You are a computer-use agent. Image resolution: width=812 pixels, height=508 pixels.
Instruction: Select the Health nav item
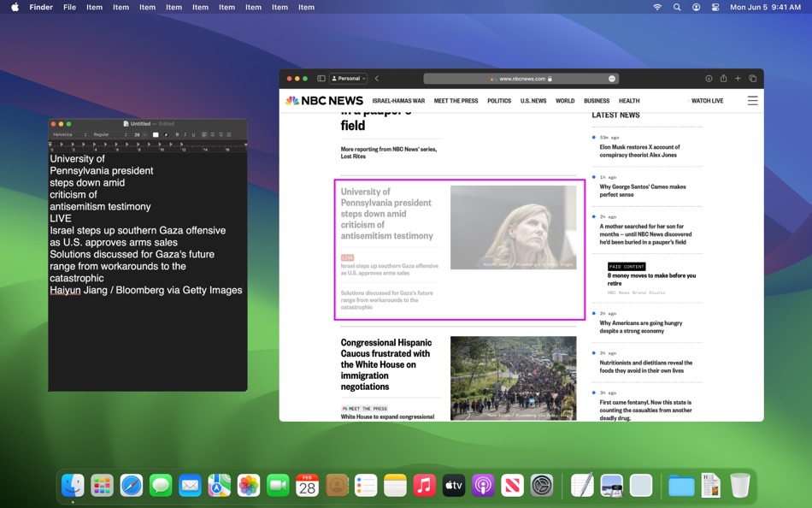tap(629, 101)
